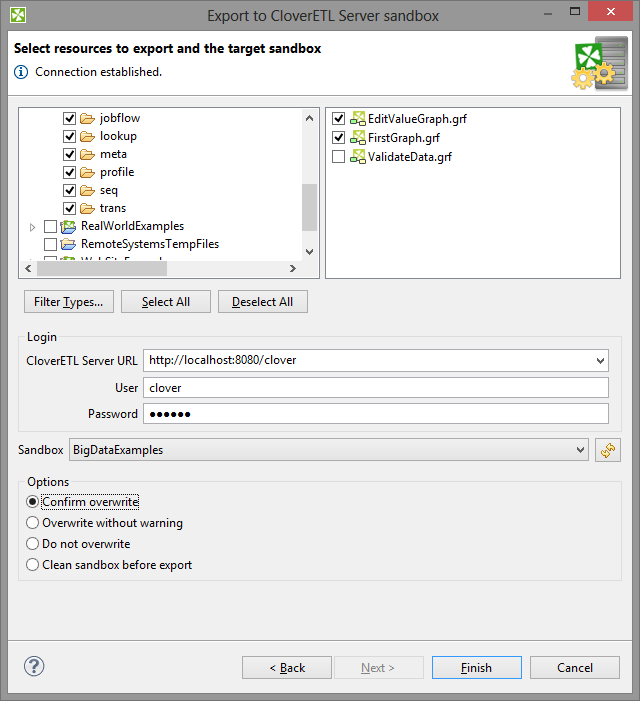Click the server export wizard banner image
Image resolution: width=640 pixels, height=701 pixels.
point(600,63)
